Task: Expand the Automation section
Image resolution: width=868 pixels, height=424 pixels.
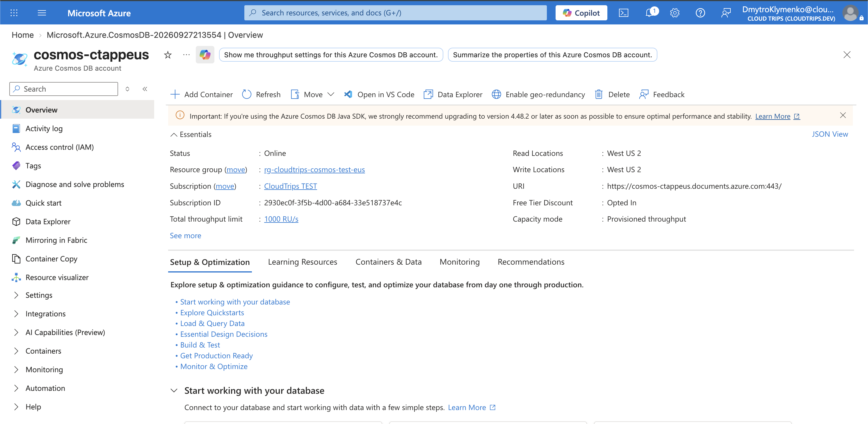Action: [16, 388]
